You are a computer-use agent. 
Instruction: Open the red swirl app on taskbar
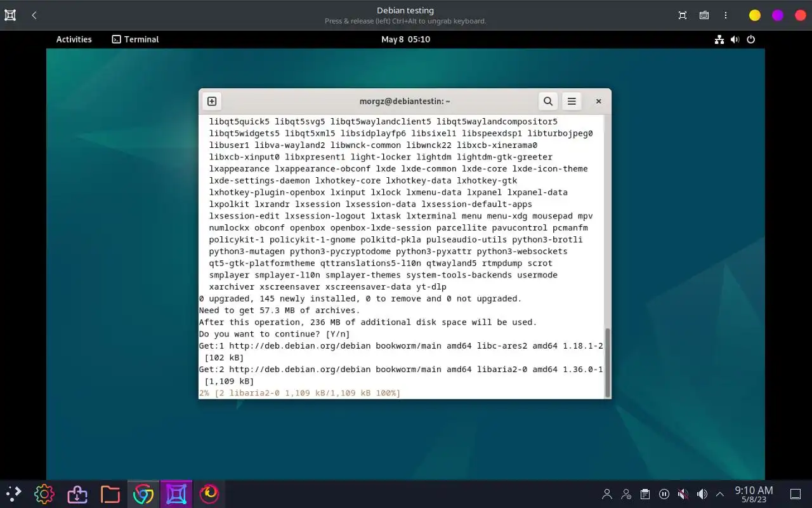[209, 494]
